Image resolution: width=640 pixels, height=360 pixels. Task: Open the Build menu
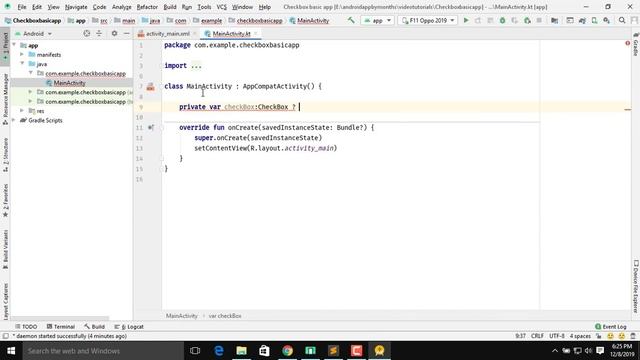click(170, 7)
